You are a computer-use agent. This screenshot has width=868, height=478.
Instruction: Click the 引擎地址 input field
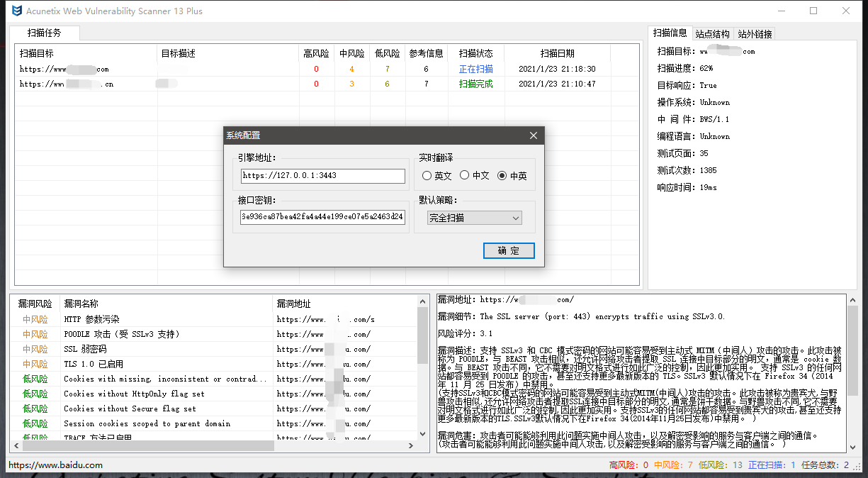(x=323, y=176)
